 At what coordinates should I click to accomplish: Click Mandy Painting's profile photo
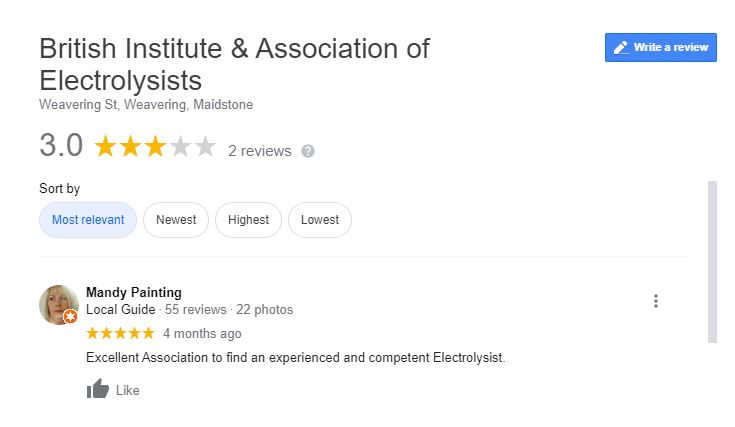[58, 304]
